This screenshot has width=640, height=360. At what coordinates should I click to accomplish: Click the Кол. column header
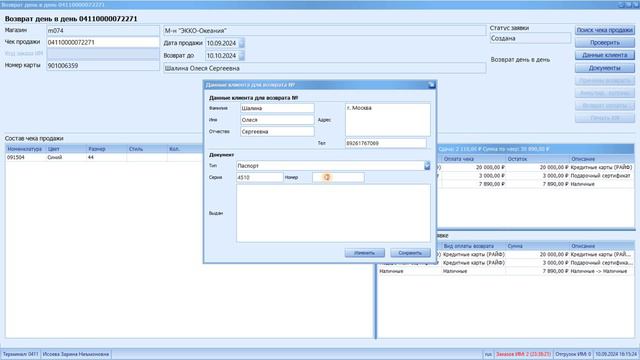tap(184, 149)
